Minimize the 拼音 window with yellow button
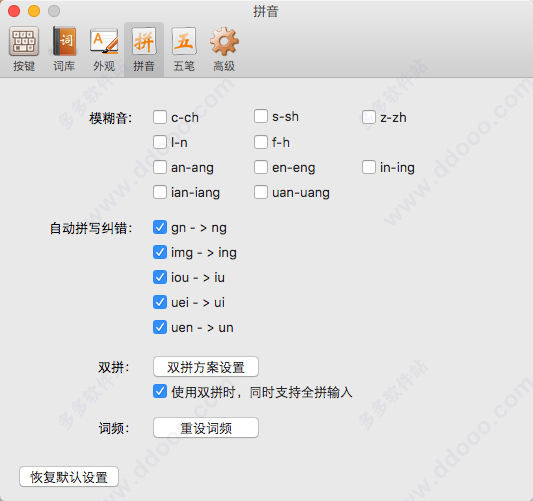This screenshot has width=533, height=501. click(x=34, y=11)
